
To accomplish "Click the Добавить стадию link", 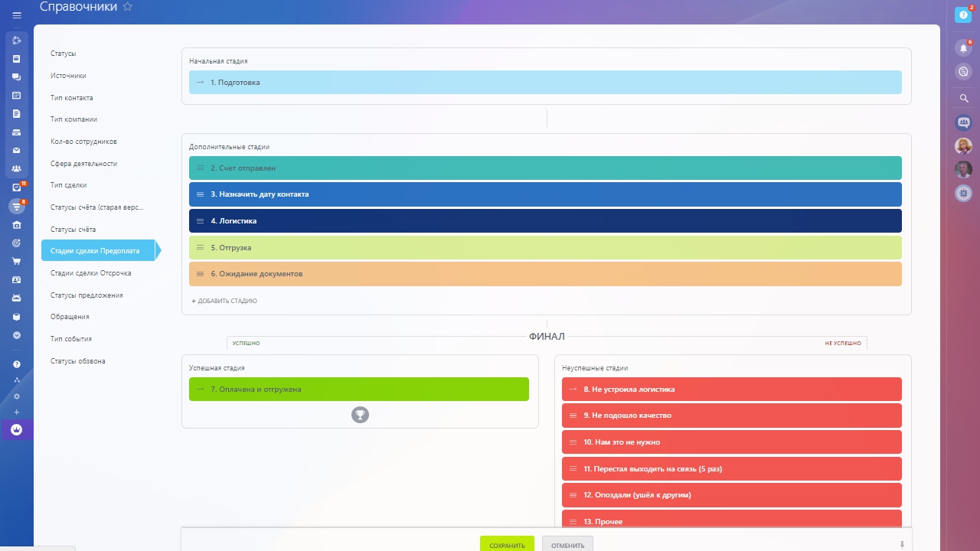I will point(224,301).
